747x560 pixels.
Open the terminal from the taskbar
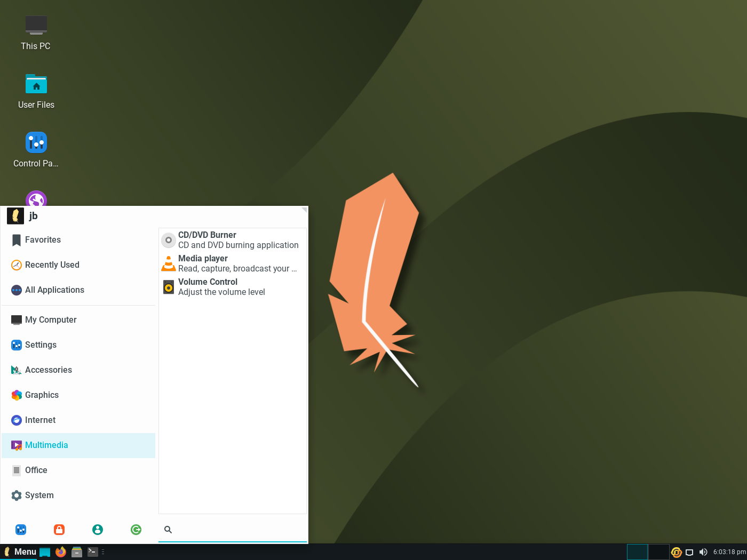93,552
